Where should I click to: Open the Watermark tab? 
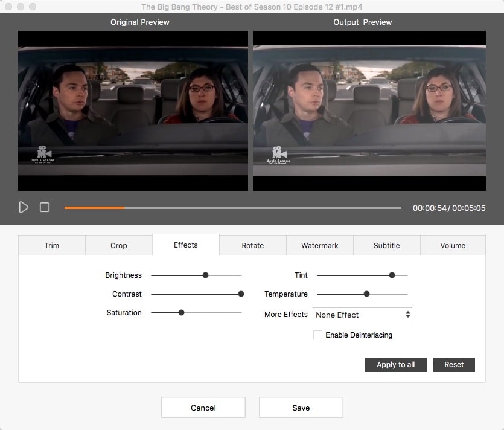coord(320,245)
